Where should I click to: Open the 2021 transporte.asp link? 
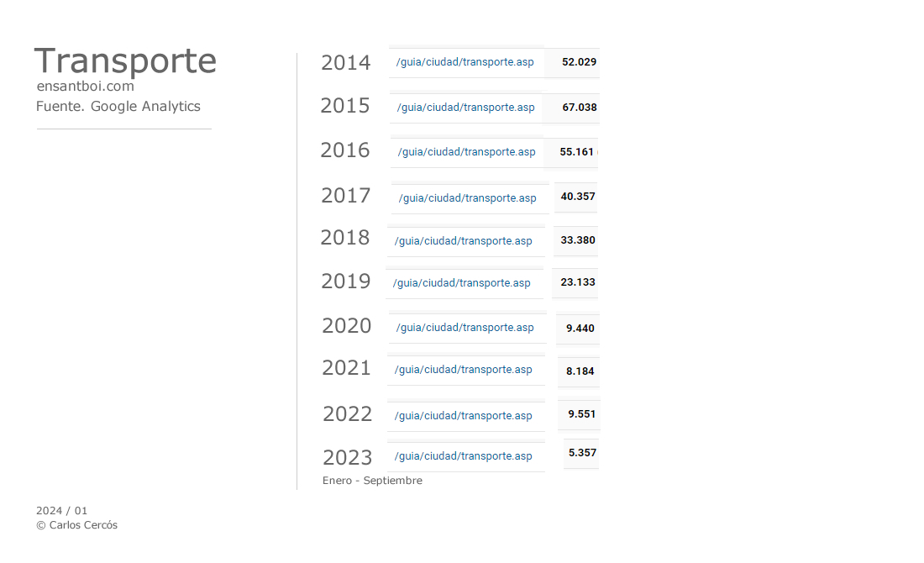(x=463, y=370)
